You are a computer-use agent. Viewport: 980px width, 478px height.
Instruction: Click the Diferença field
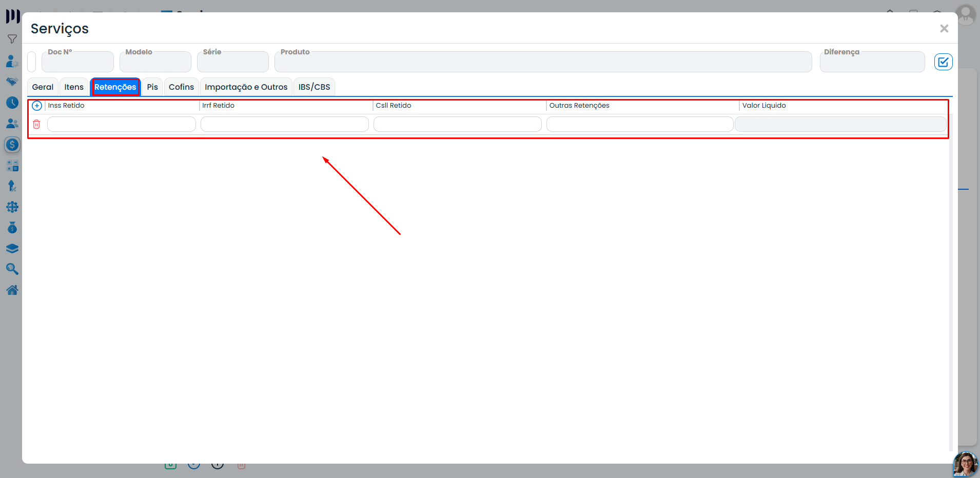[872, 62]
